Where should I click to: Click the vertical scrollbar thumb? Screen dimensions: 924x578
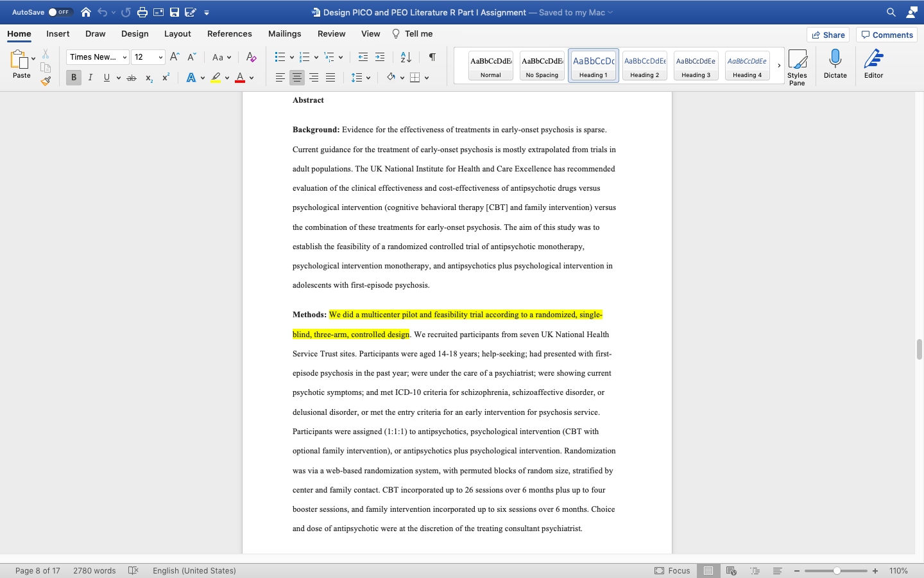coord(919,349)
